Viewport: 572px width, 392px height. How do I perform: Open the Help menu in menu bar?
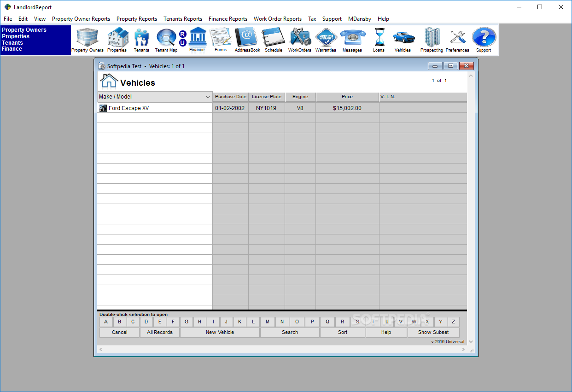click(383, 19)
